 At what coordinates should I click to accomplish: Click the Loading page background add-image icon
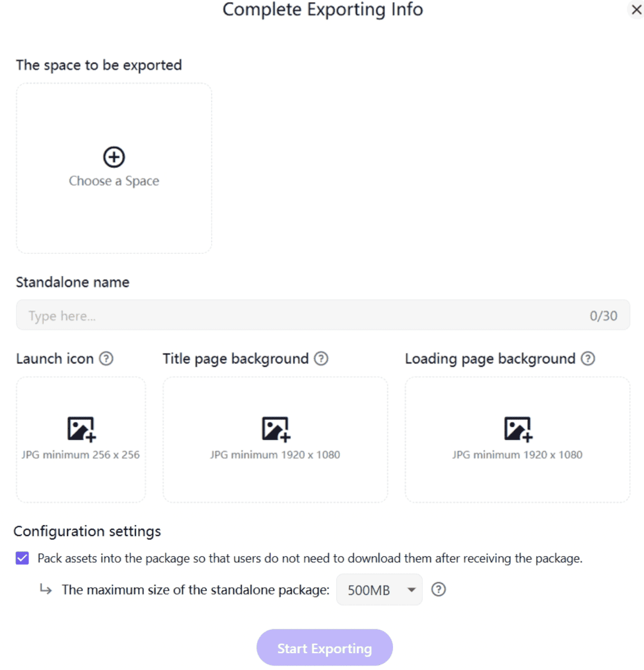tap(517, 428)
